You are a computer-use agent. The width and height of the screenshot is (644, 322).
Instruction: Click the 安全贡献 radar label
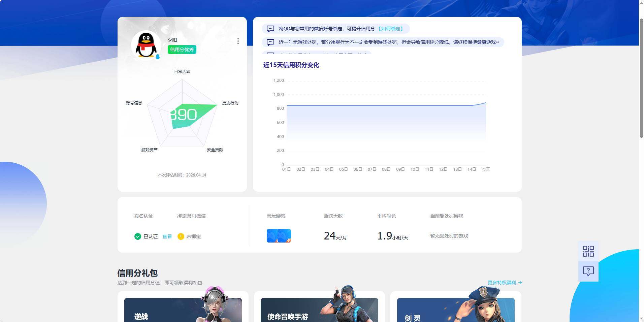pyautogui.click(x=215, y=150)
